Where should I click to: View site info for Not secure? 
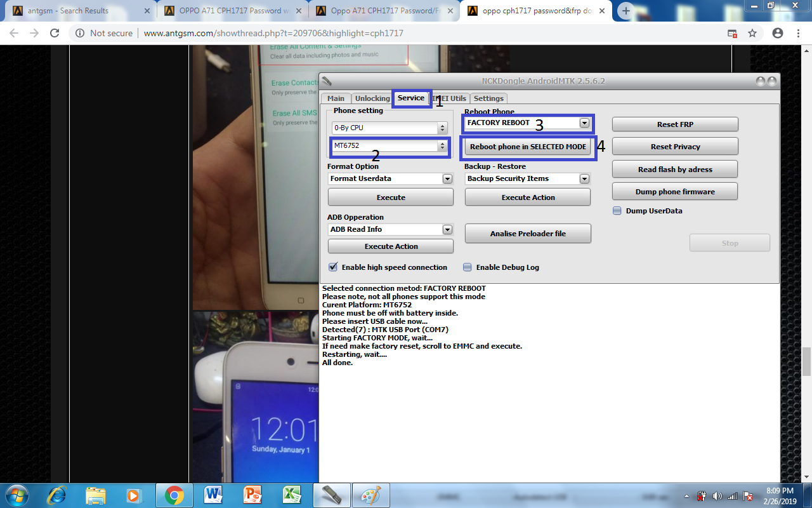[x=104, y=33]
